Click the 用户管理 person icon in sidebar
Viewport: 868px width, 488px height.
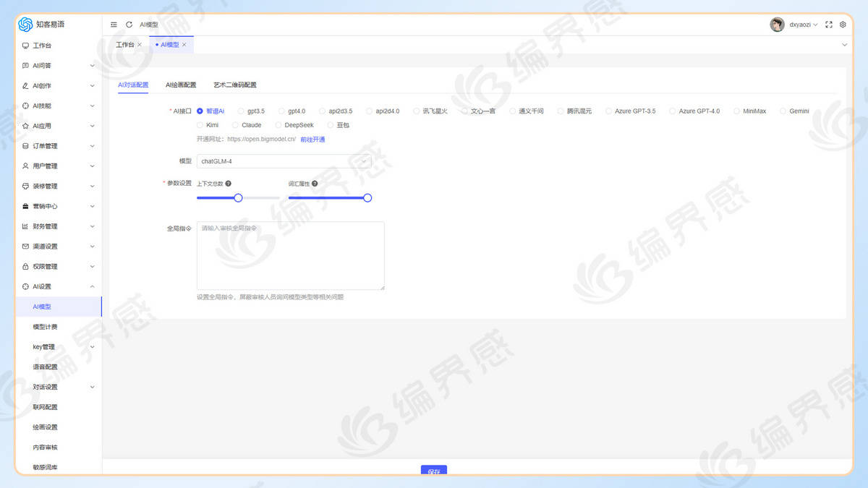click(x=26, y=166)
